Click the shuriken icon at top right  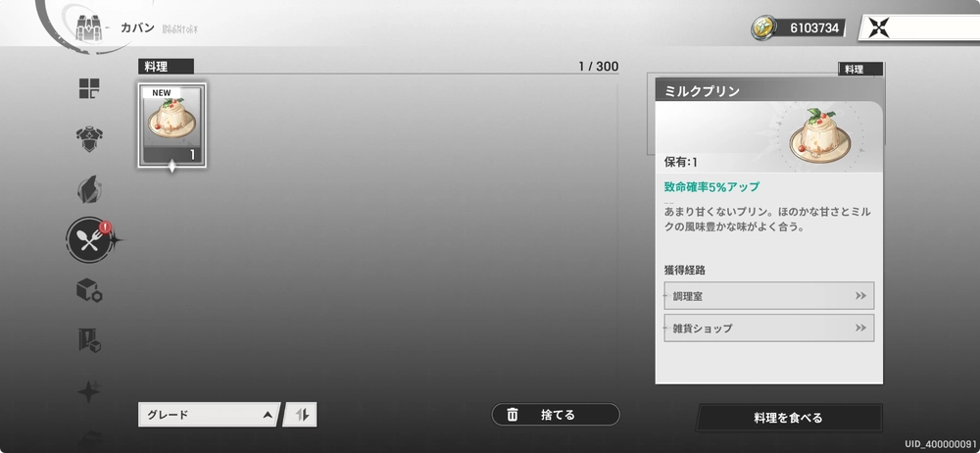(x=878, y=28)
